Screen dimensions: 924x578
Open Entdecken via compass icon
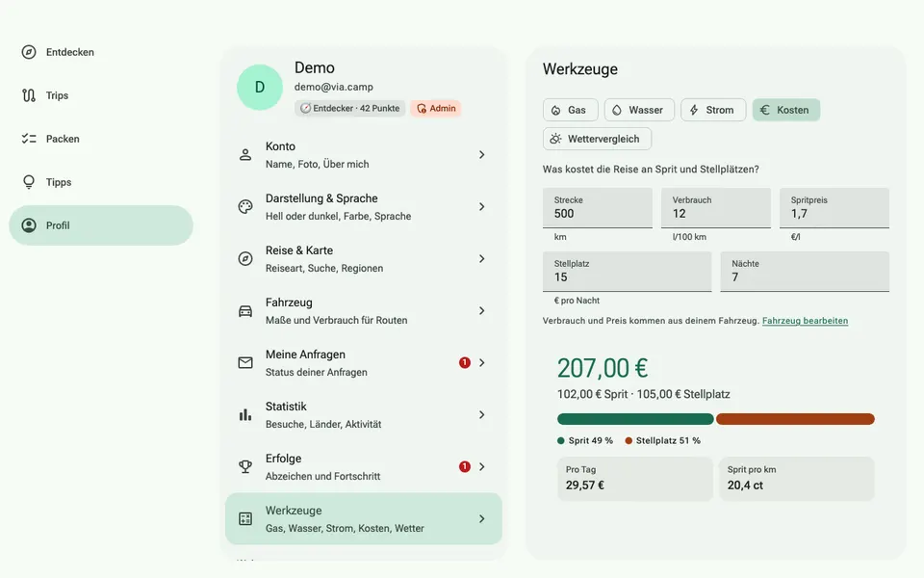point(29,52)
